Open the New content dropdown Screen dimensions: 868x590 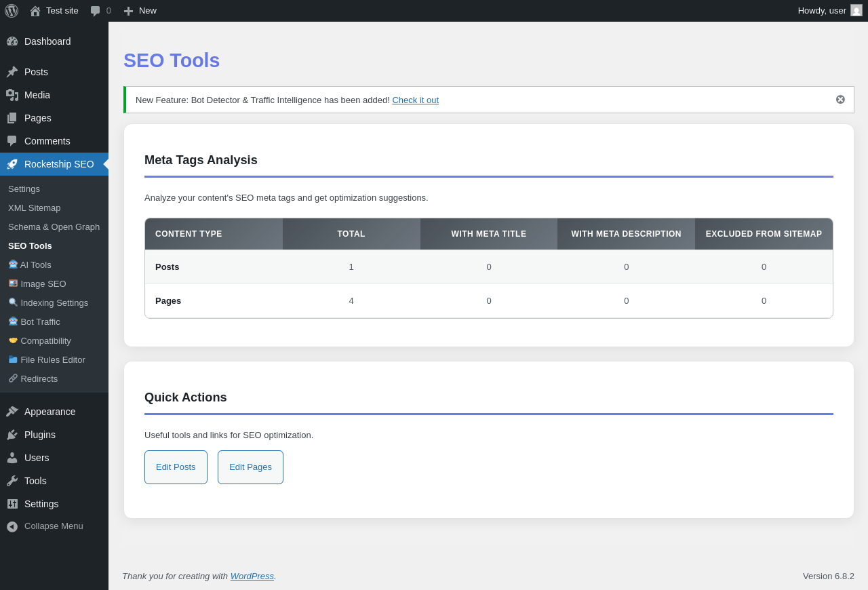[140, 11]
